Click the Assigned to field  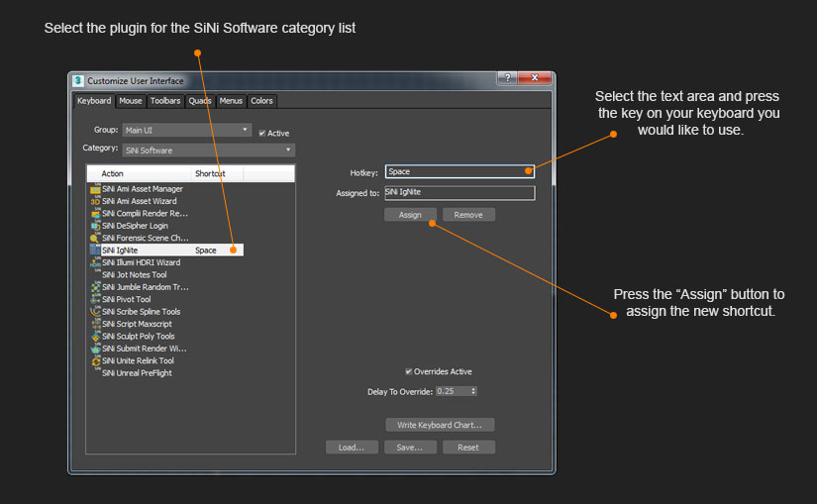[460, 192]
